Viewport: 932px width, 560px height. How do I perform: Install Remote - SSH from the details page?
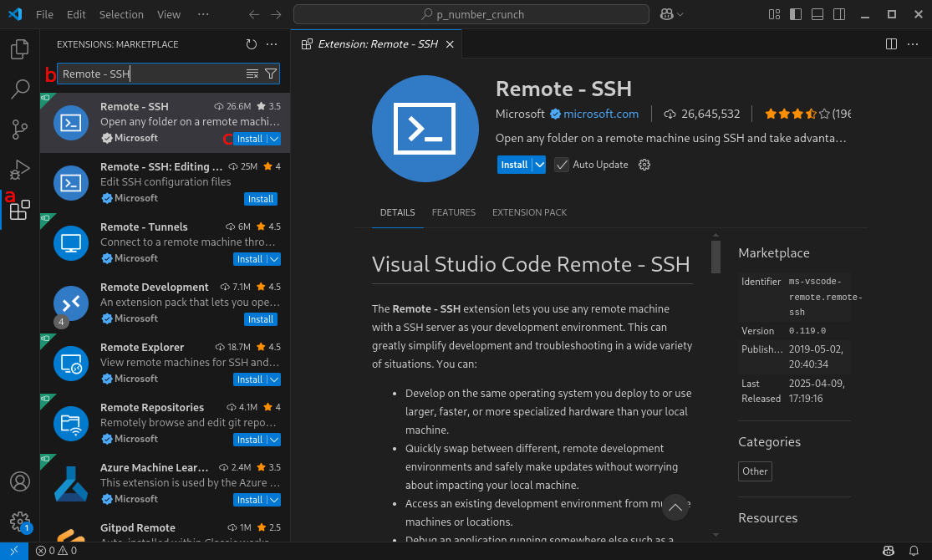(514, 165)
